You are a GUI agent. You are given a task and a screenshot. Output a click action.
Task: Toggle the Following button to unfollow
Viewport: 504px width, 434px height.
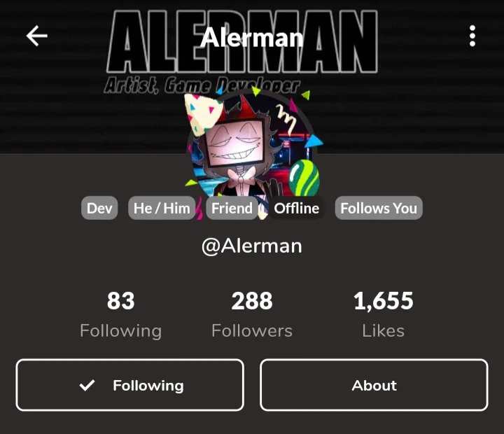130,385
